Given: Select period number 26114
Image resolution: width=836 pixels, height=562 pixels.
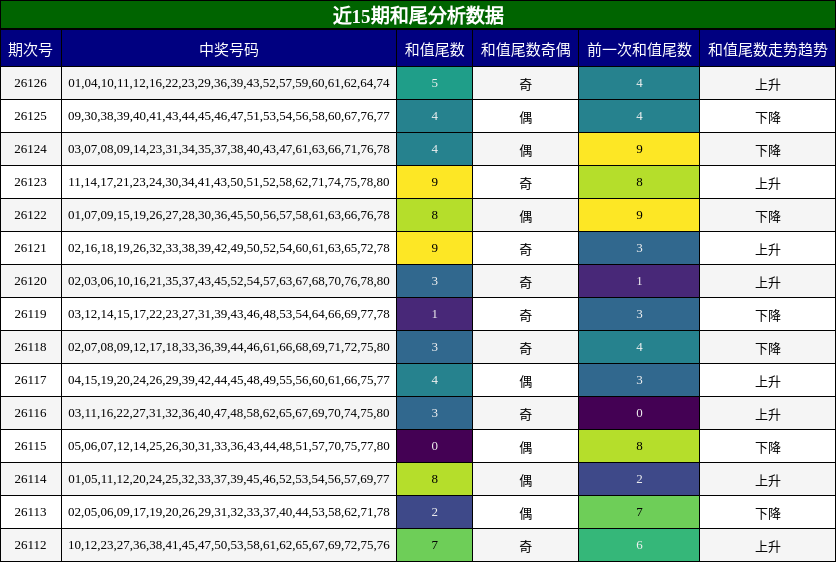Looking at the screenshot, I should (x=30, y=479).
